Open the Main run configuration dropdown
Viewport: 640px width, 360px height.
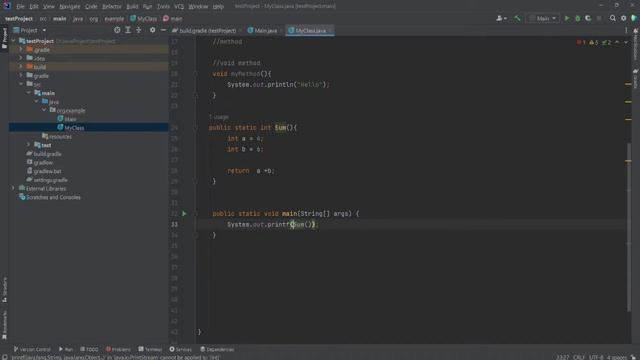(543, 18)
